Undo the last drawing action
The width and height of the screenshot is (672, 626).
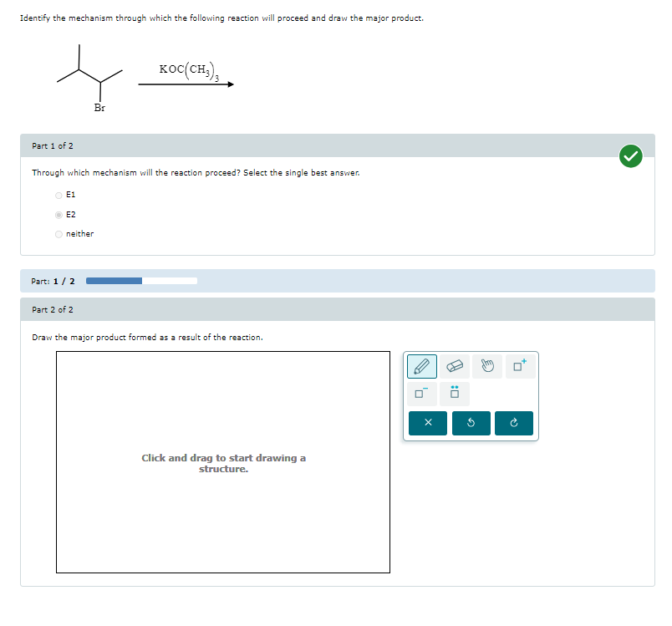(x=471, y=423)
